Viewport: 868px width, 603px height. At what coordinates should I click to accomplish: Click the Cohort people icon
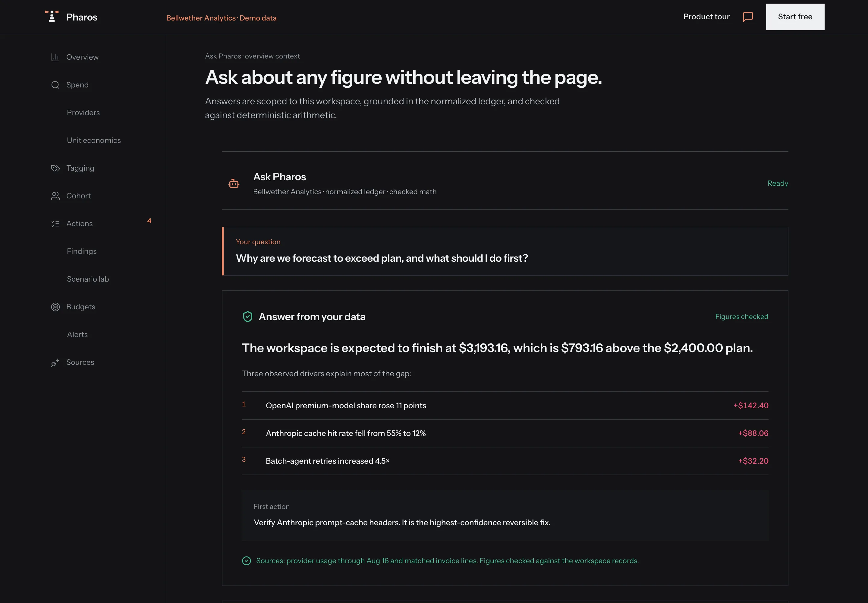(x=55, y=196)
